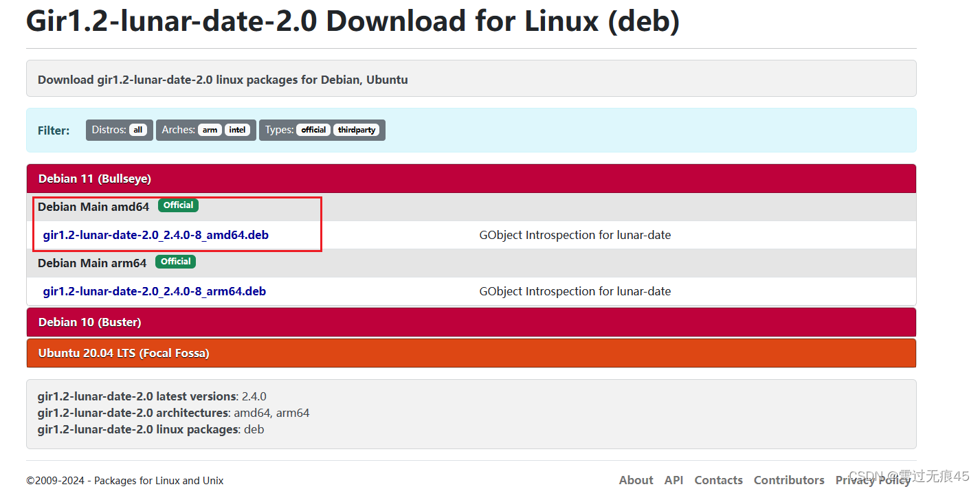Click the 'linux packages: deb' line
Viewport: 980px width, 489px height.
coord(151,429)
